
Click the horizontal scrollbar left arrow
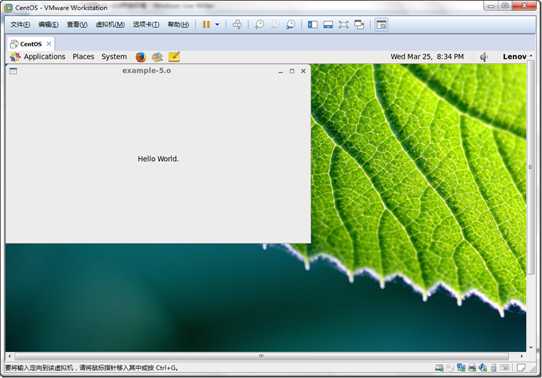click(9, 356)
